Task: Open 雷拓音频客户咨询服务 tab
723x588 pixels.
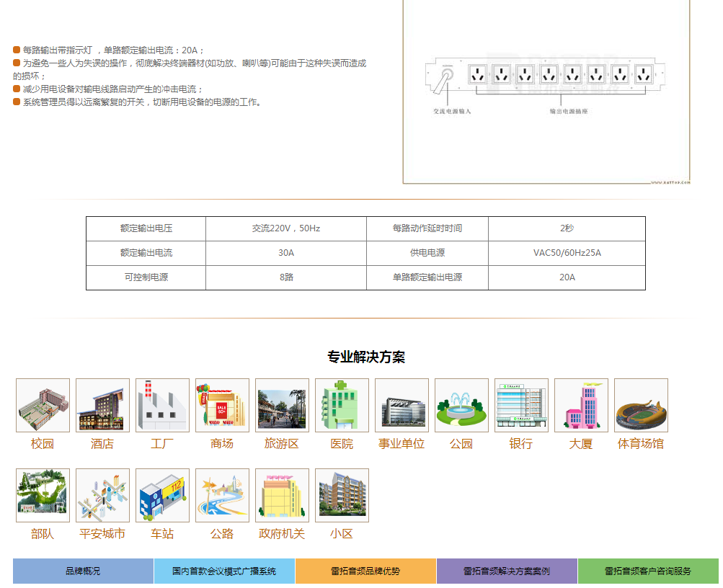Action: coord(648,571)
